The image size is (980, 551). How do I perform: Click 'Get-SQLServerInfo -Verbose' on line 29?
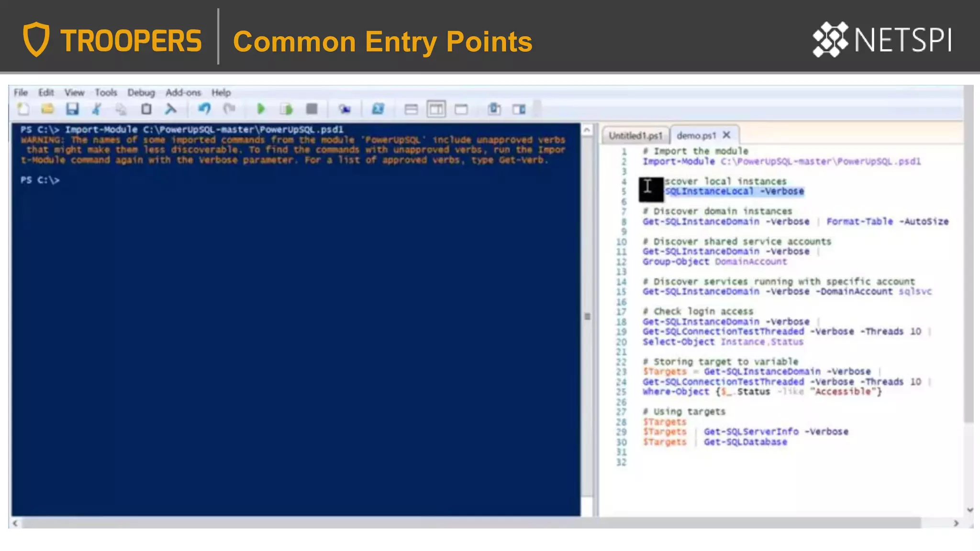point(776,431)
